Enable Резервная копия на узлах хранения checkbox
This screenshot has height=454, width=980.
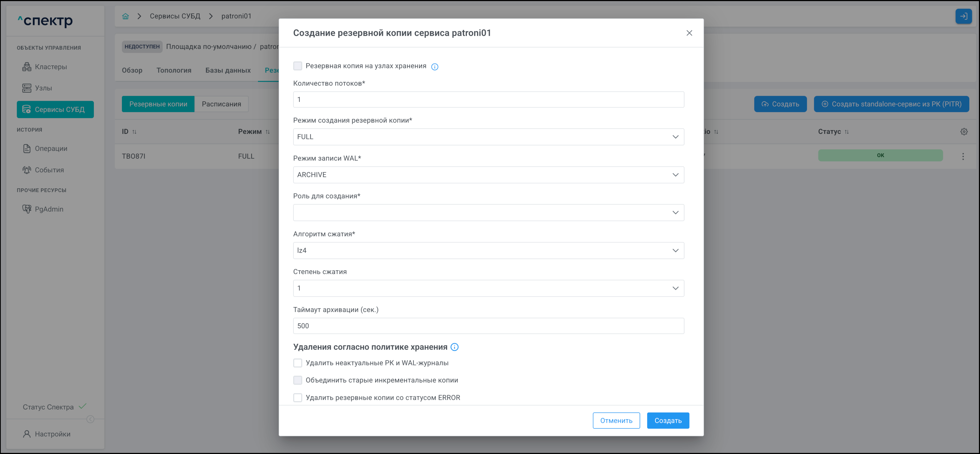click(x=297, y=66)
